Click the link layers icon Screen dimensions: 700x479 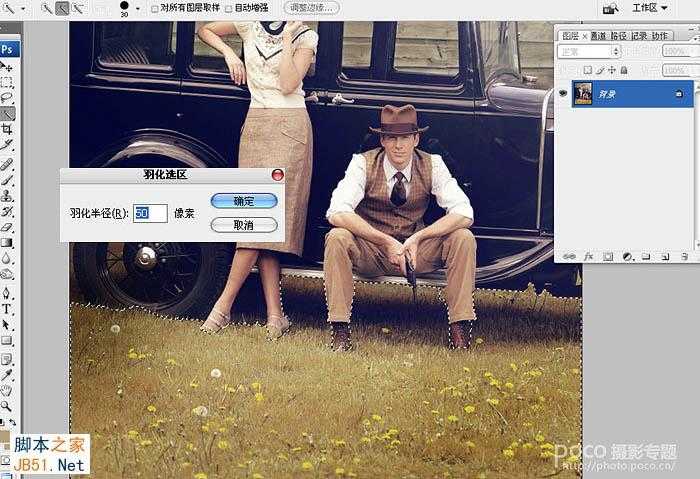pos(569,256)
